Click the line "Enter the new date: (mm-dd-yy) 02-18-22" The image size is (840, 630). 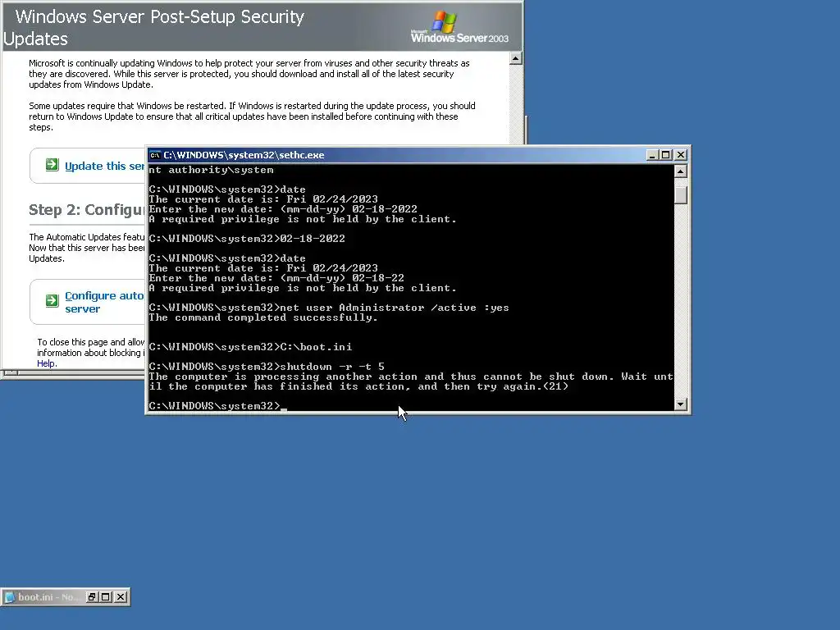(x=276, y=278)
